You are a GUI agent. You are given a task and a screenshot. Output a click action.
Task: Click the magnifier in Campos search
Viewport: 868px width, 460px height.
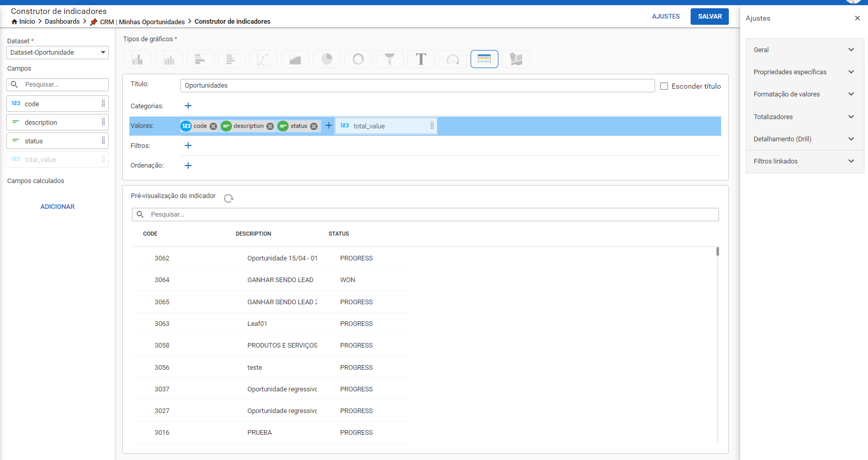click(x=14, y=85)
